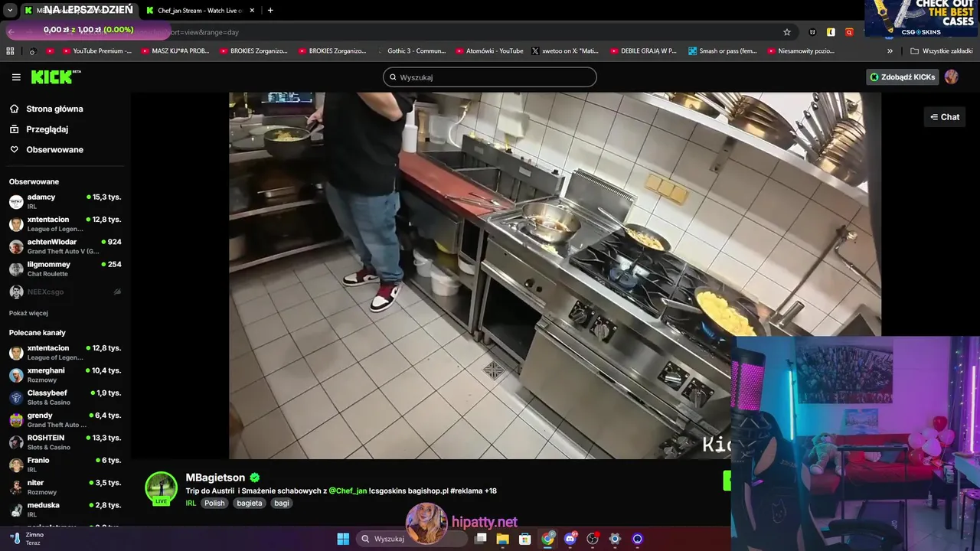The image size is (980, 551).
Task: Open achtenWlodar channel in followed list
Action: pos(65,246)
